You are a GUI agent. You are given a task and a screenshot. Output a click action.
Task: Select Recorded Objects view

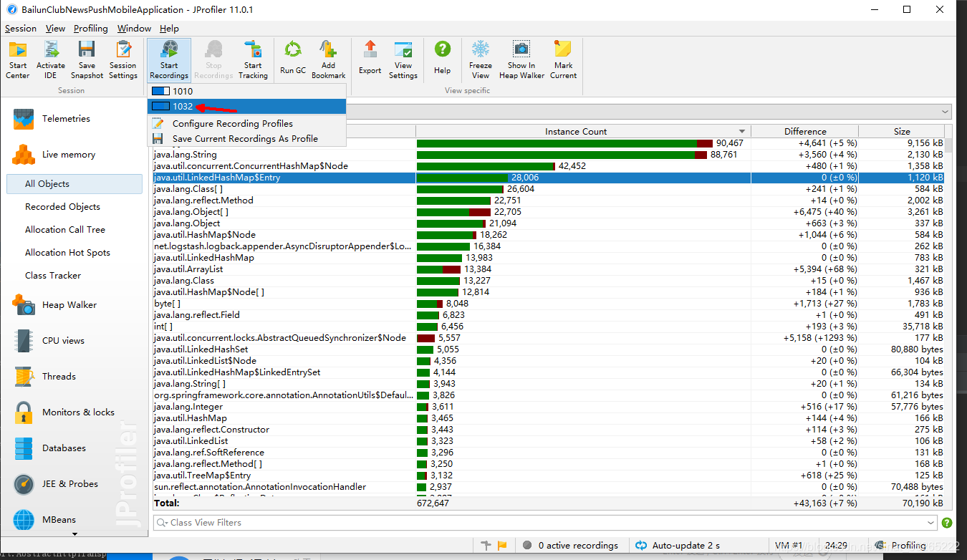tap(74, 207)
